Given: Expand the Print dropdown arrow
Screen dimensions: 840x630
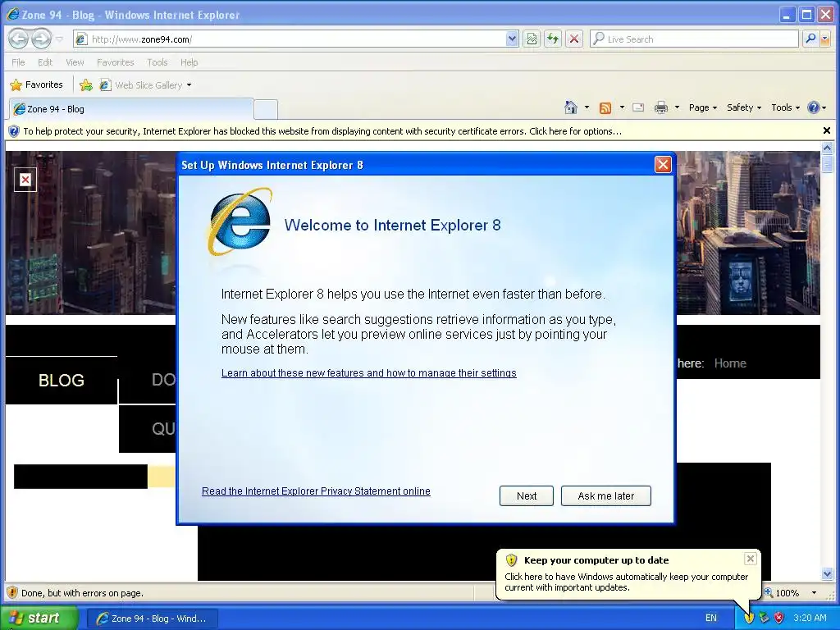Looking at the screenshot, I should [x=677, y=107].
